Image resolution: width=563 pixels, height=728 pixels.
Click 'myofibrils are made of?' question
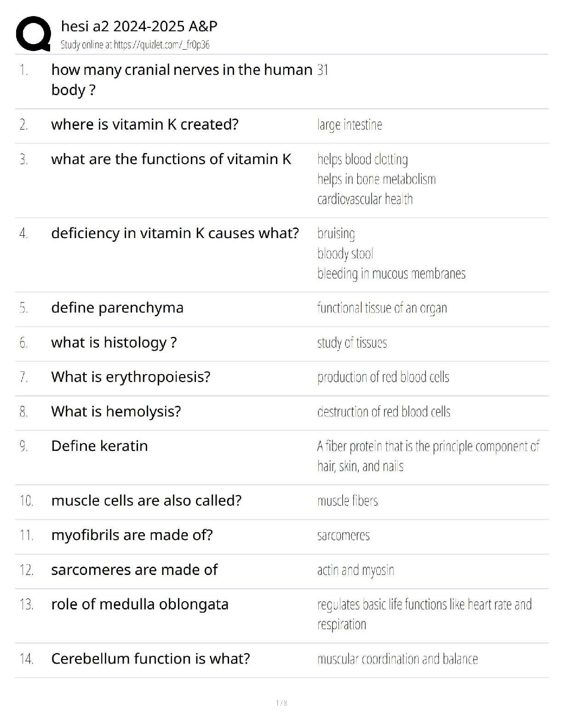[x=132, y=535]
